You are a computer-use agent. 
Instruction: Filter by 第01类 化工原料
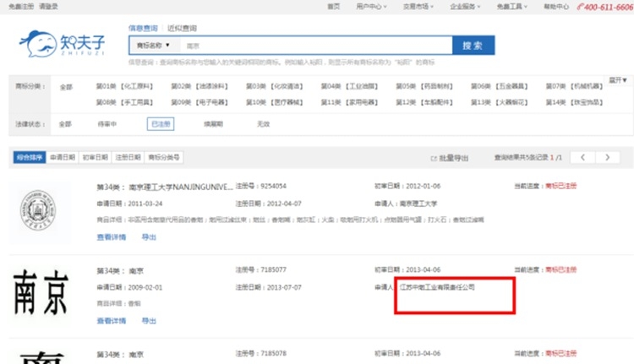tap(124, 86)
